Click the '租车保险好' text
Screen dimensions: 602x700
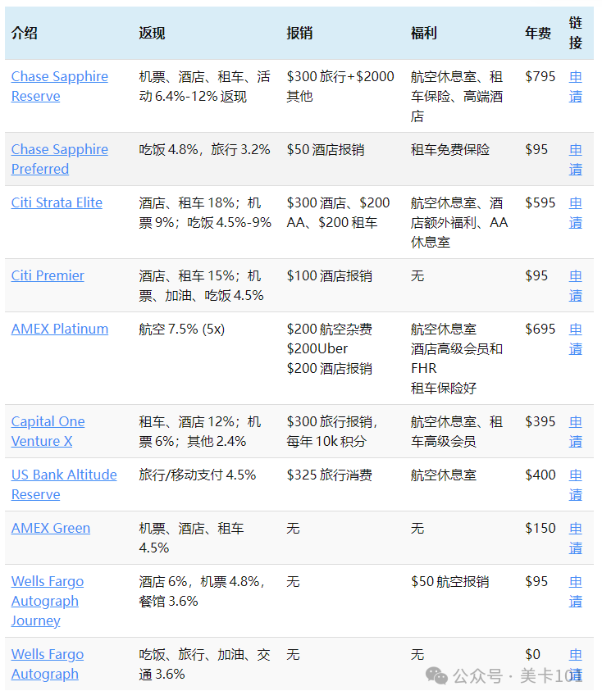444,388
